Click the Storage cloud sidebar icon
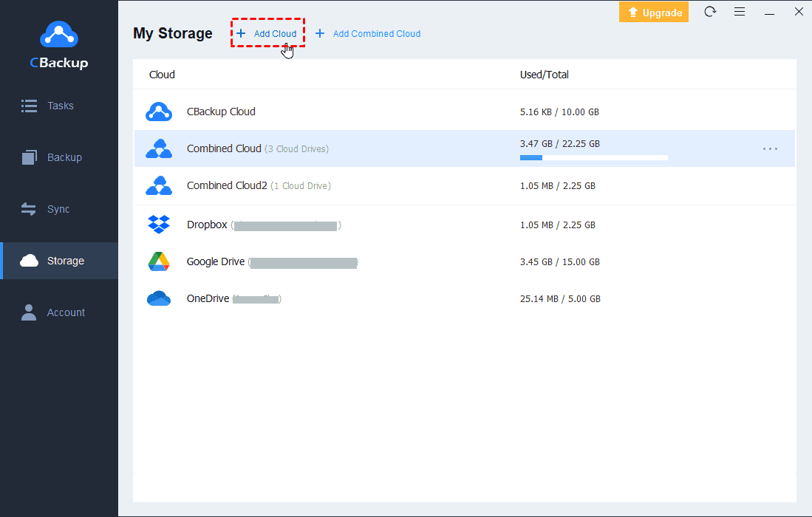Screen dimensions: 812x517 [30, 261]
